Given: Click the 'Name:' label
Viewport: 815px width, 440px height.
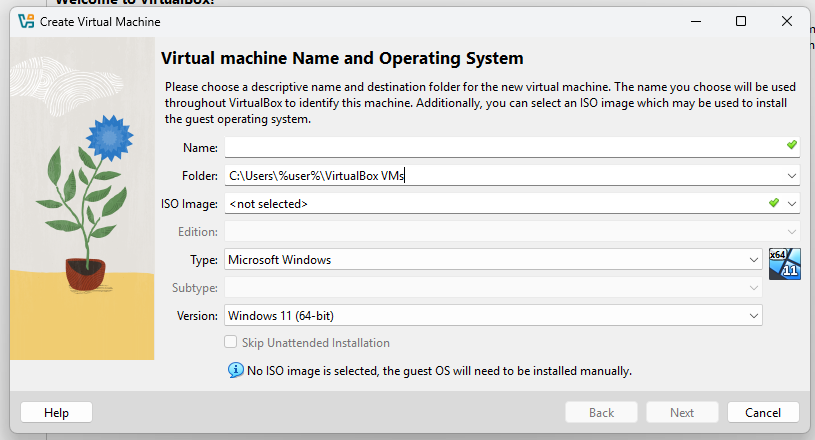Looking at the screenshot, I should pyautogui.click(x=200, y=148).
